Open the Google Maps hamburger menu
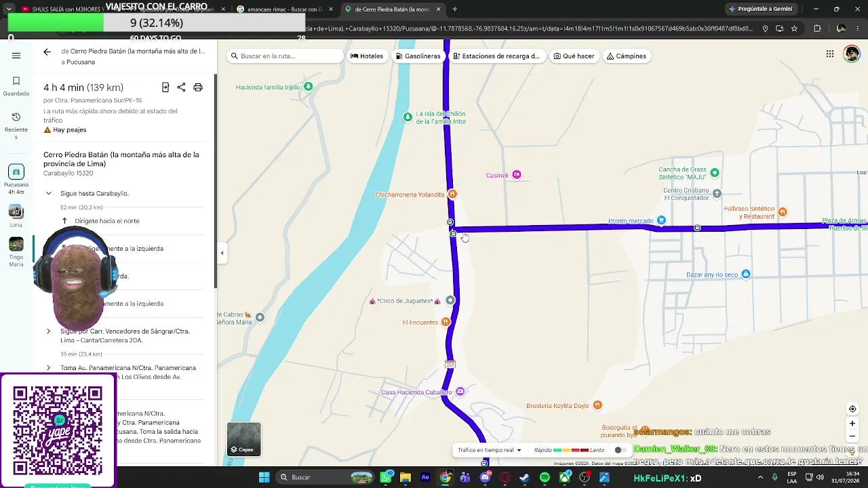The width and height of the screenshot is (868, 488). [16, 56]
